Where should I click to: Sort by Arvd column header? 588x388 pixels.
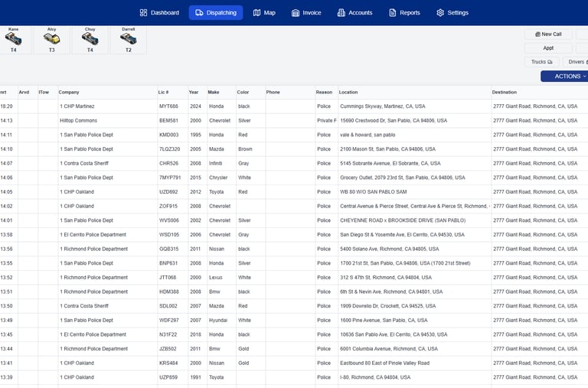point(24,93)
